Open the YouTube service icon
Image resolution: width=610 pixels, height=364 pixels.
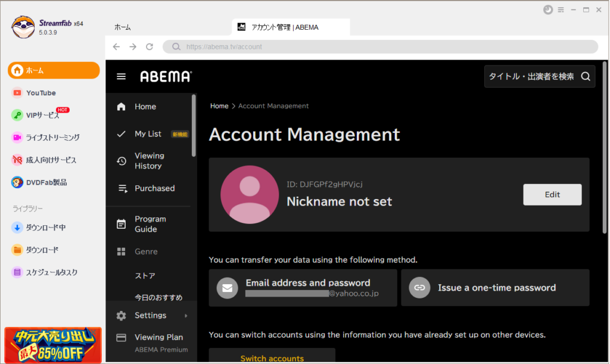[17, 93]
